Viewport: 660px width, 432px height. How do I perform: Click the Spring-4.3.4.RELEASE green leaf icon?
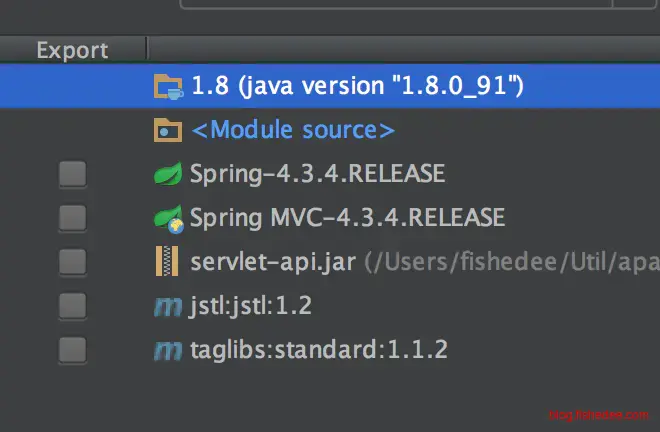pyautogui.click(x=167, y=174)
